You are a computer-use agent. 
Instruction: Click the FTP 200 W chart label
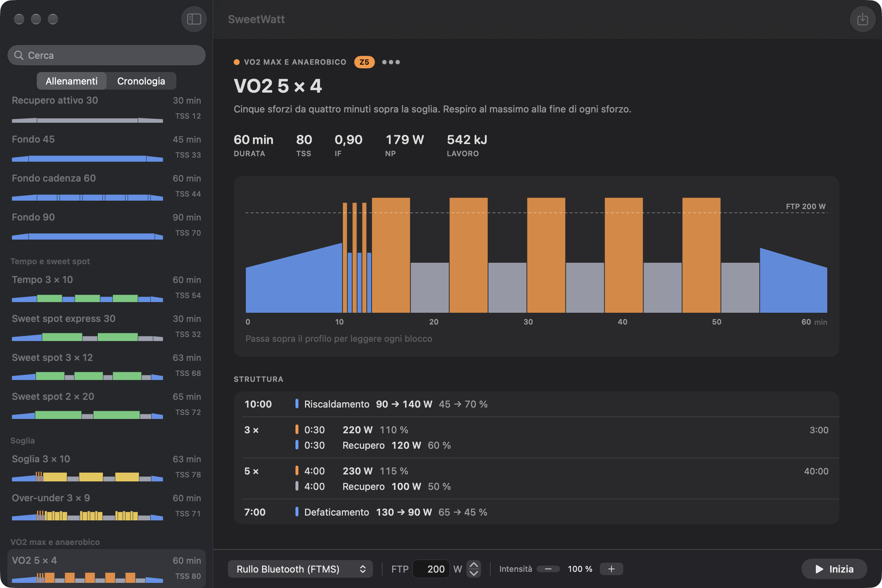point(806,206)
